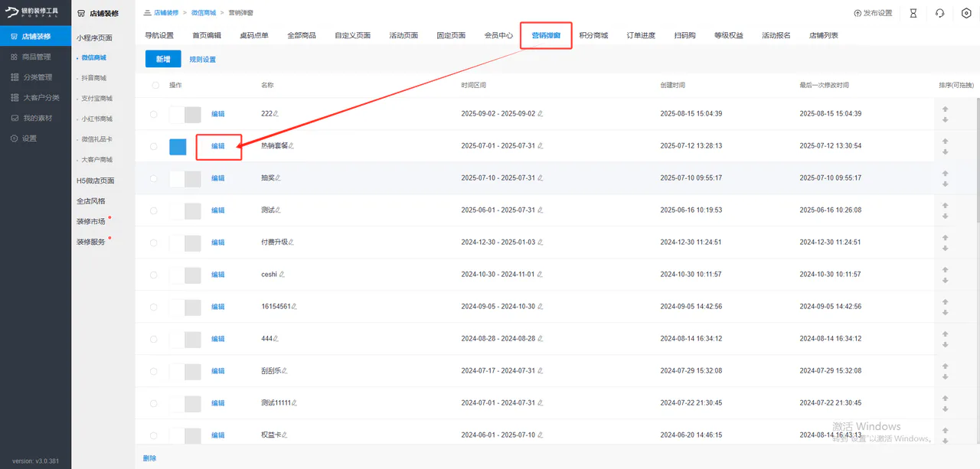The width and height of the screenshot is (980, 469).
Task: Click the up sort arrow for 付费升级
Action: point(945,238)
